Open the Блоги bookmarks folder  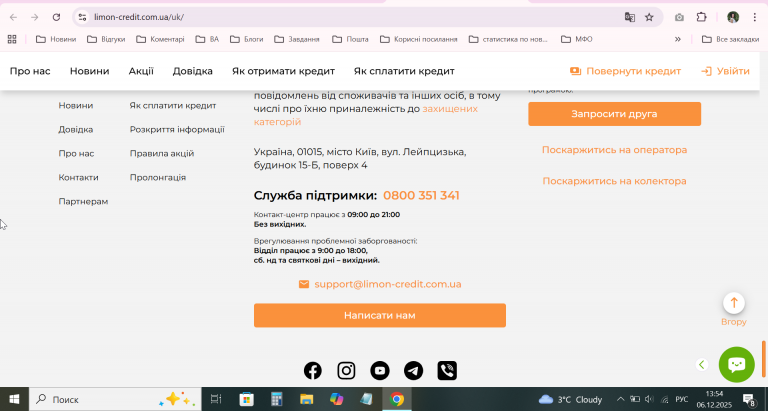pyautogui.click(x=246, y=39)
